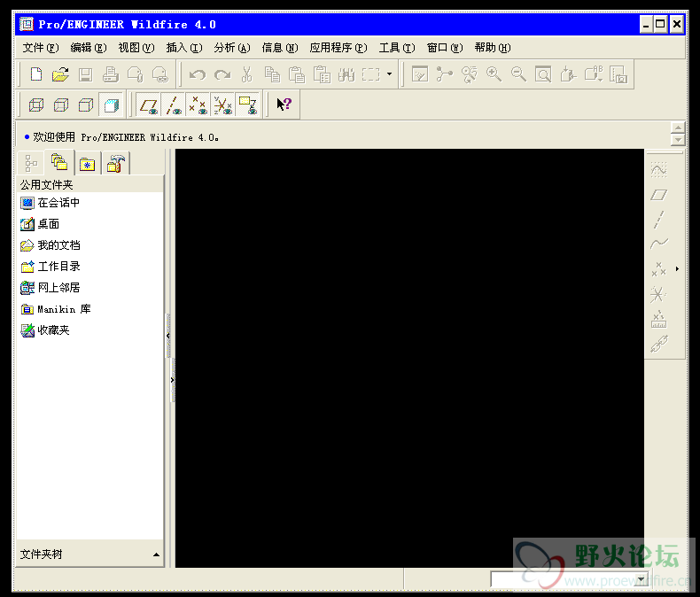Select 桌面 desktop folder
The image size is (700, 597).
click(x=40, y=224)
